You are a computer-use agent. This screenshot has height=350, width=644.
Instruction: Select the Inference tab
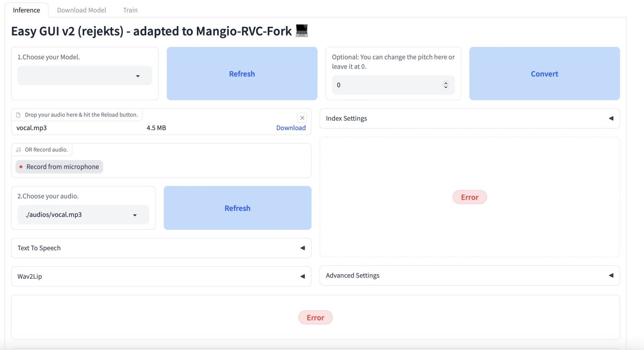pyautogui.click(x=26, y=10)
